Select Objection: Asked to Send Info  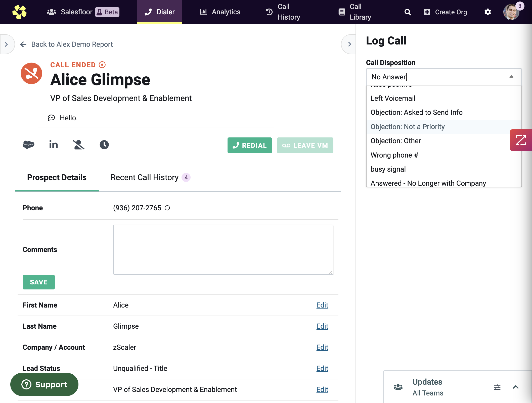click(x=444, y=112)
